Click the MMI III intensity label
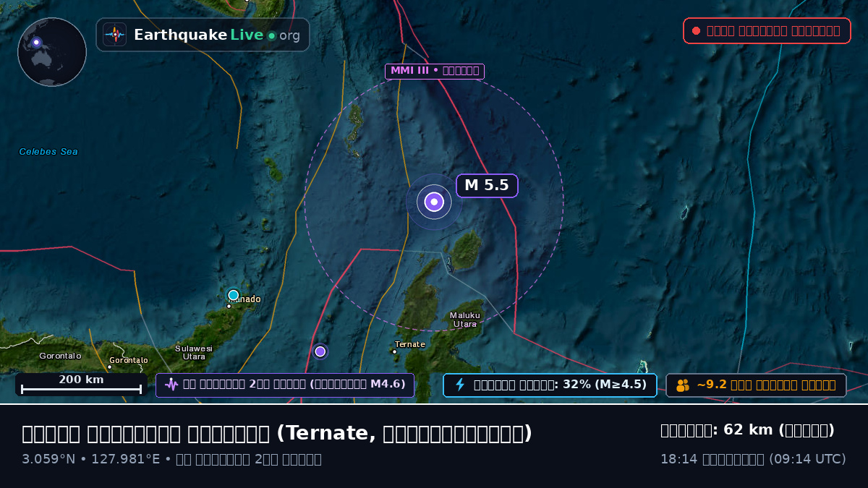Image resolution: width=868 pixels, height=488 pixels. [434, 71]
